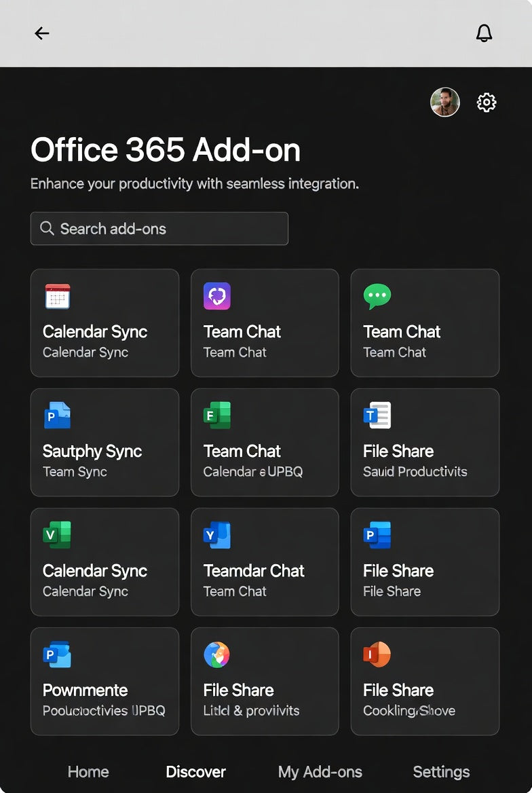Click the search magnifier icon

[x=47, y=228]
